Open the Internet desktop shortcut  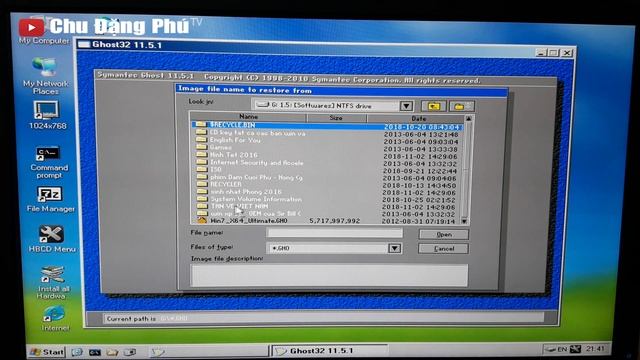click(x=54, y=319)
